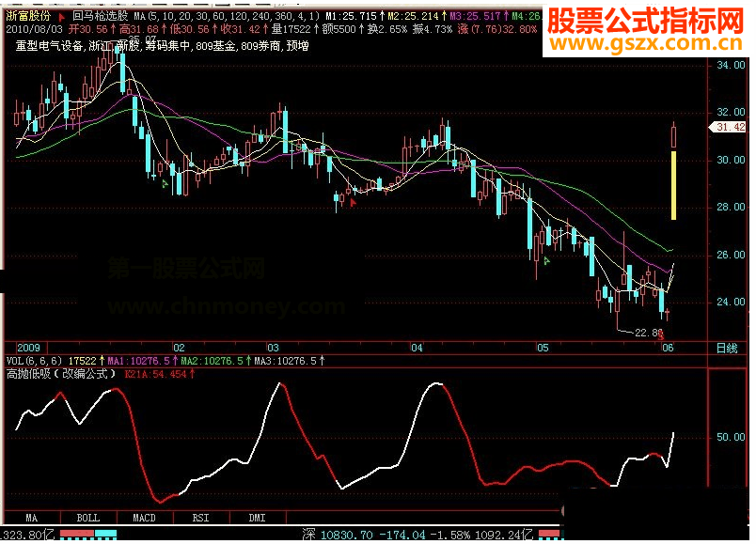Open the MACD indicator tab
Viewport: 756px width, 544px height.
click(144, 518)
